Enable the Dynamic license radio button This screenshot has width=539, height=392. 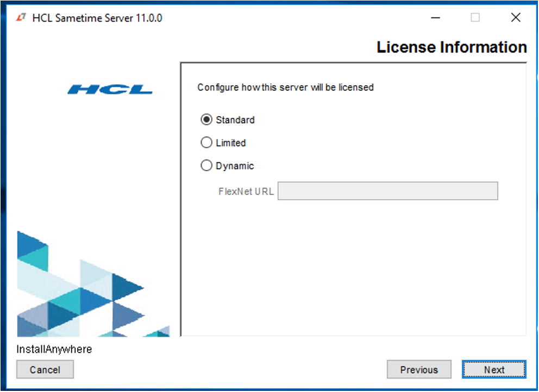click(x=206, y=166)
